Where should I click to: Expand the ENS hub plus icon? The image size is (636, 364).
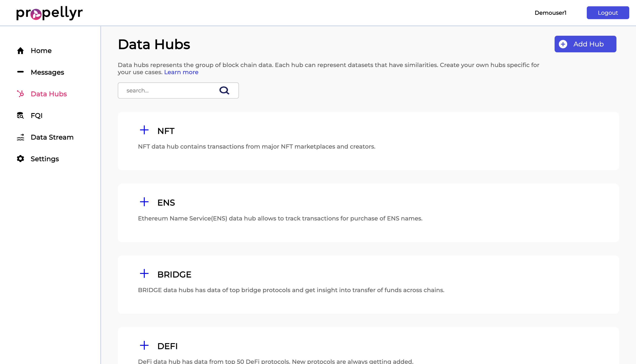coord(144,202)
